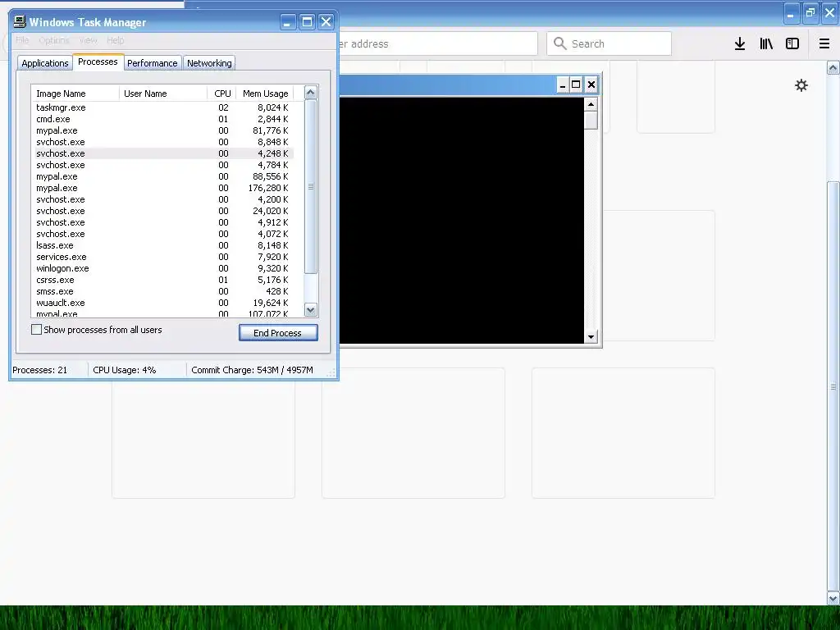Select svchost.exe row using 4,912 K
This screenshot has width=840, height=630.
tap(162, 222)
